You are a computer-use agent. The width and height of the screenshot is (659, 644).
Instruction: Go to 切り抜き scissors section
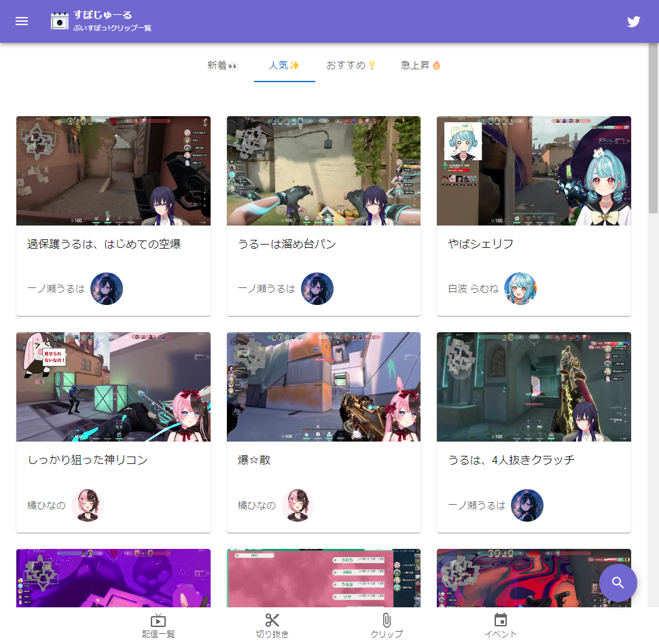(x=272, y=625)
